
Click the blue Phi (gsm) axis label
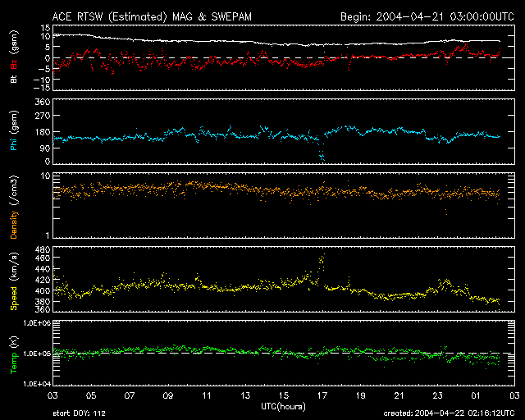[x=14, y=131]
